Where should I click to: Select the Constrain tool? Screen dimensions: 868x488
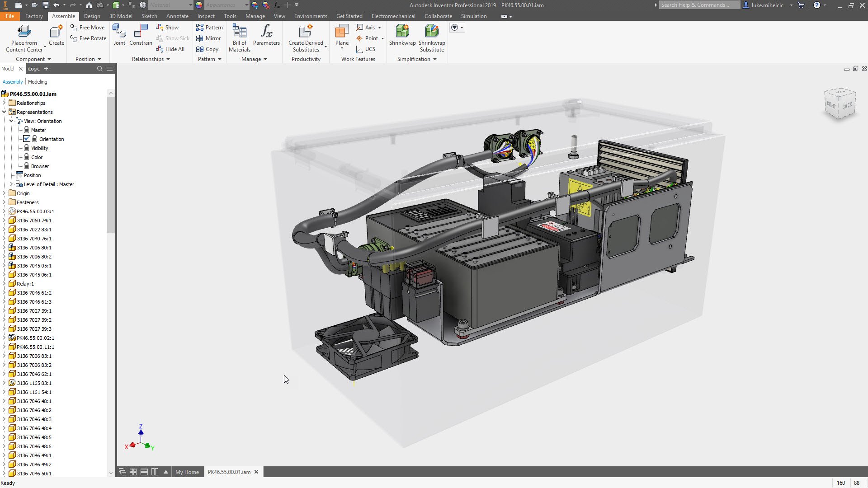140,35
